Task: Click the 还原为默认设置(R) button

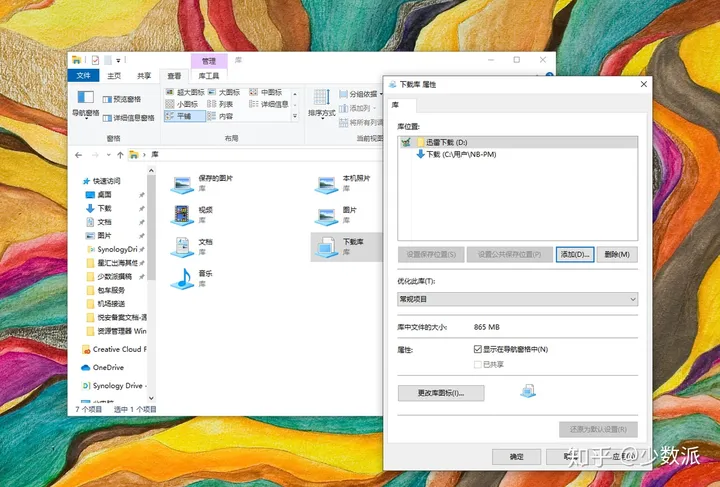Action: click(598, 430)
